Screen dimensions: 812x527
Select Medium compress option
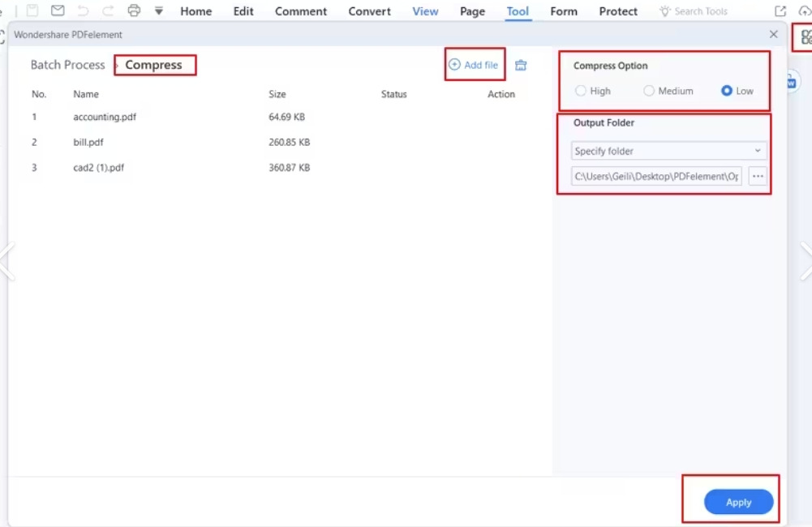tap(668, 91)
